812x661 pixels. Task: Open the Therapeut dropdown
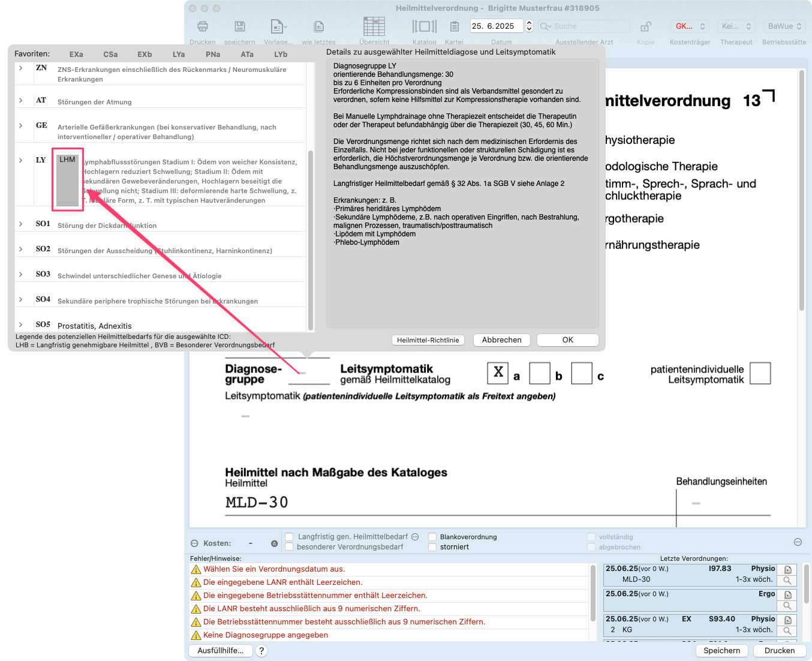pyautogui.click(x=736, y=26)
